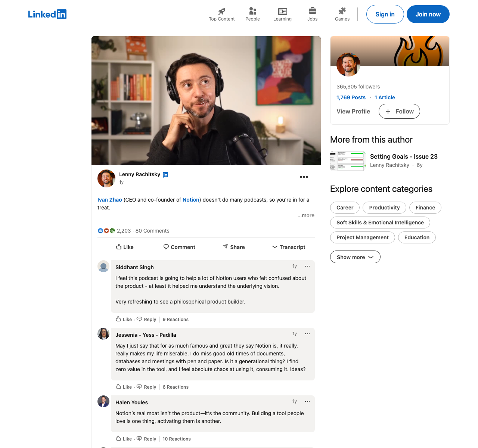Expand post text with ...more

tap(306, 215)
